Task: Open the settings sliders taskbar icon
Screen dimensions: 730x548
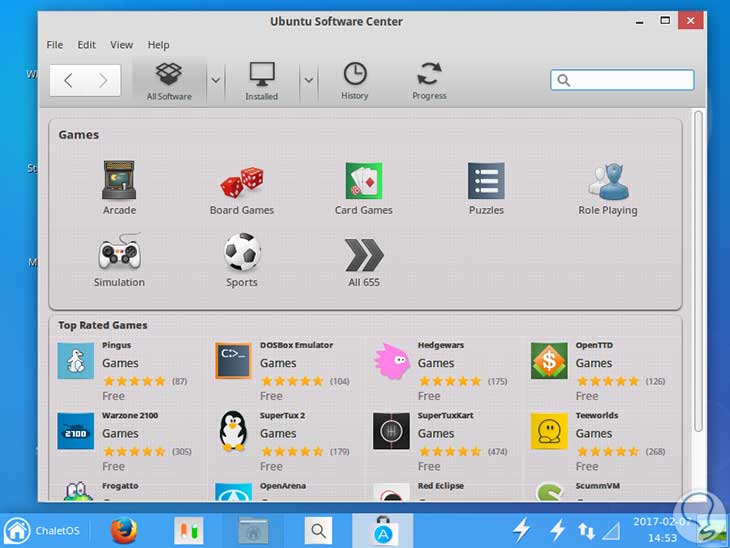Action: pyautogui.click(x=189, y=530)
